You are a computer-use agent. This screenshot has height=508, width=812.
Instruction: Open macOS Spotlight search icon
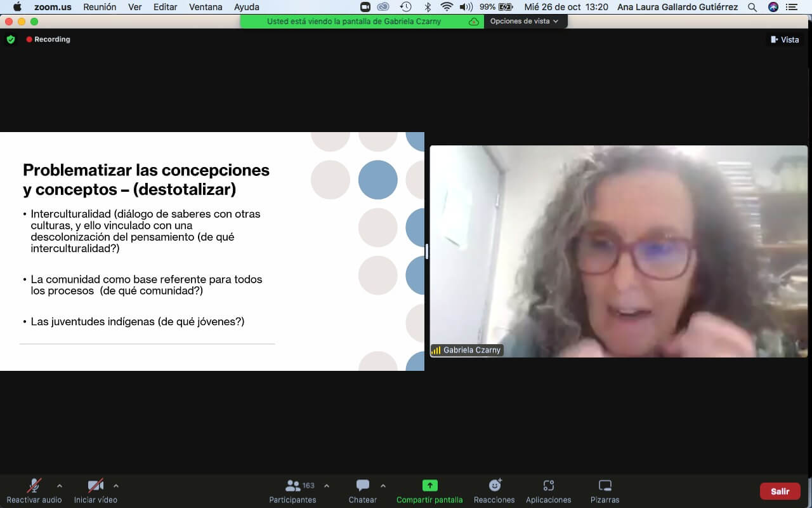click(752, 7)
